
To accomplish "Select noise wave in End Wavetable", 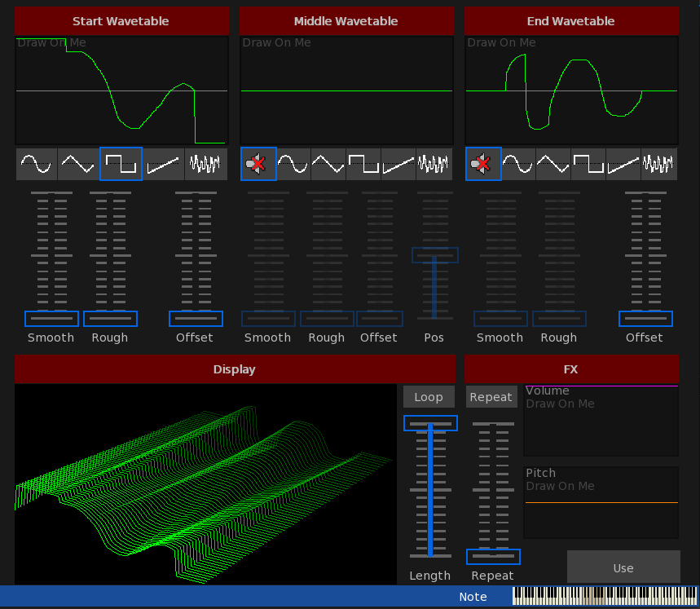I will pyautogui.click(x=658, y=164).
